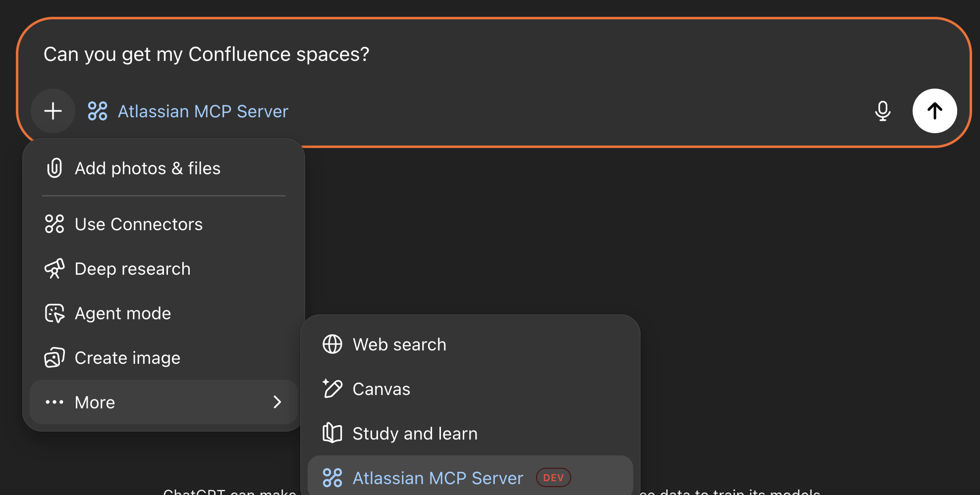Send the message with arrow button
Screen dimensions: 980x495
[934, 111]
